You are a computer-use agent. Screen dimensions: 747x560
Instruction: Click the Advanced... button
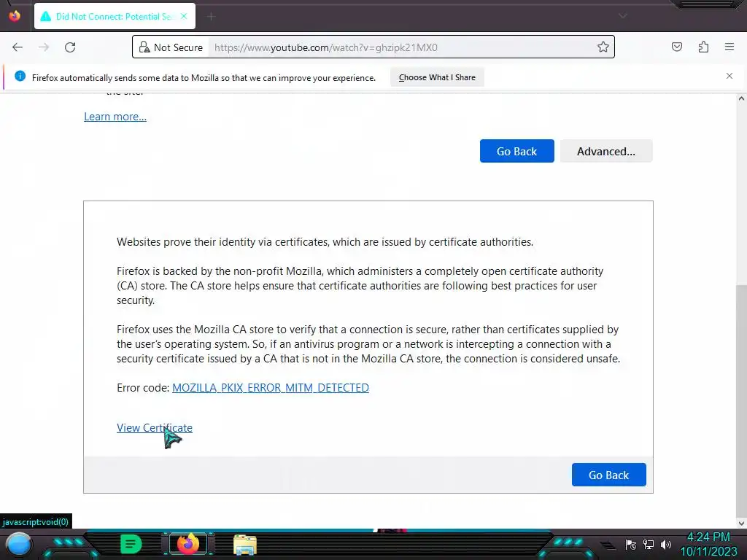tap(606, 151)
